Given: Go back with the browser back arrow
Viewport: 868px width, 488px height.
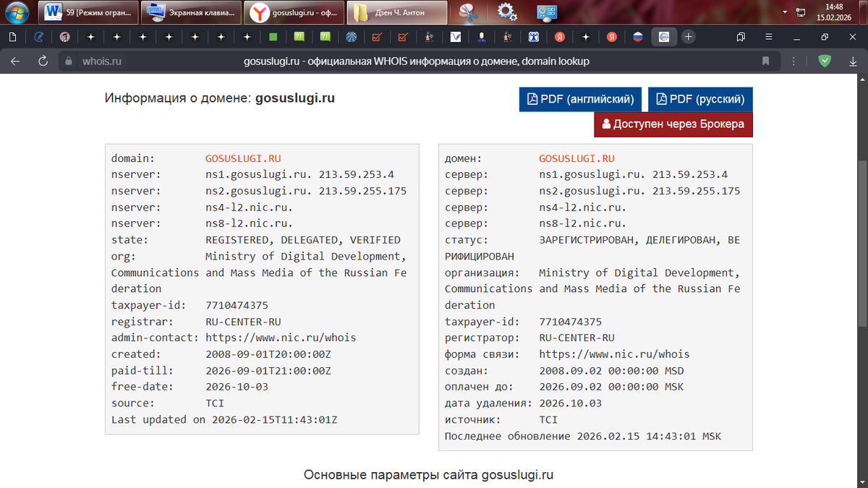Looking at the screenshot, I should pos(15,61).
